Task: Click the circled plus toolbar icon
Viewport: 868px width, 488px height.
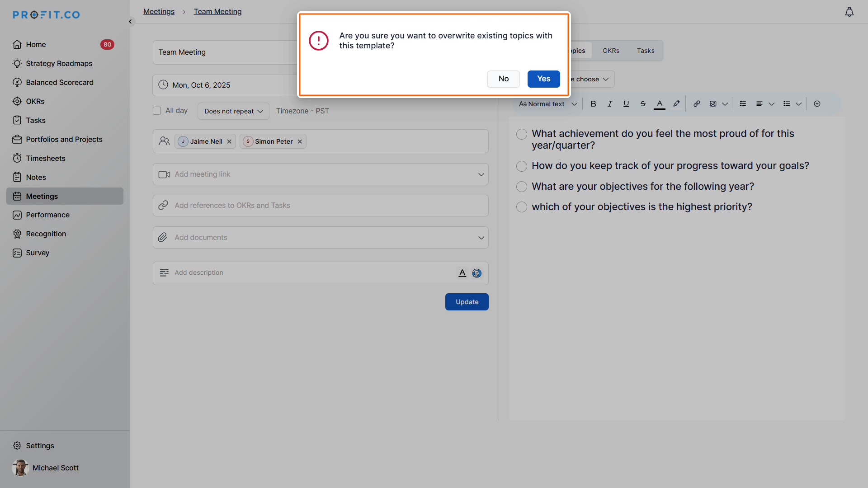Action: 817,104
